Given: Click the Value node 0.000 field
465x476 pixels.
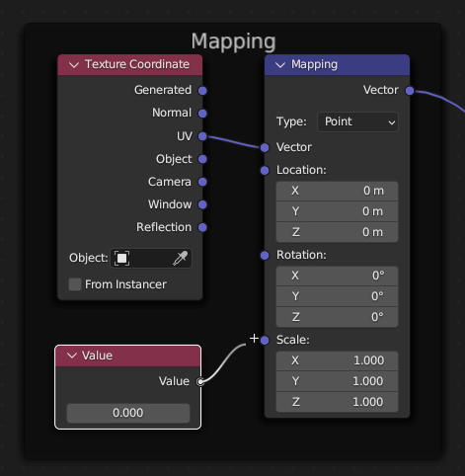Looking at the screenshot, I should coord(128,413).
